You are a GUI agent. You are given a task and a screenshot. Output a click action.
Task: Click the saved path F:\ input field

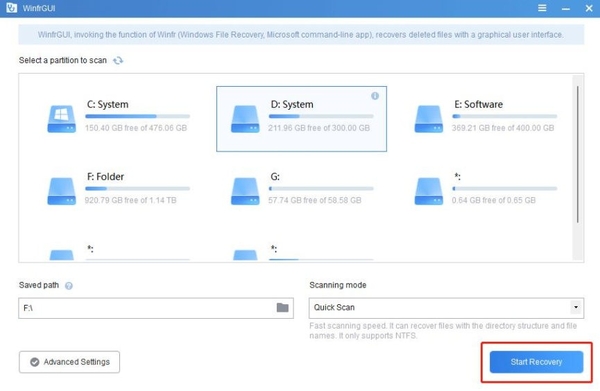156,308
